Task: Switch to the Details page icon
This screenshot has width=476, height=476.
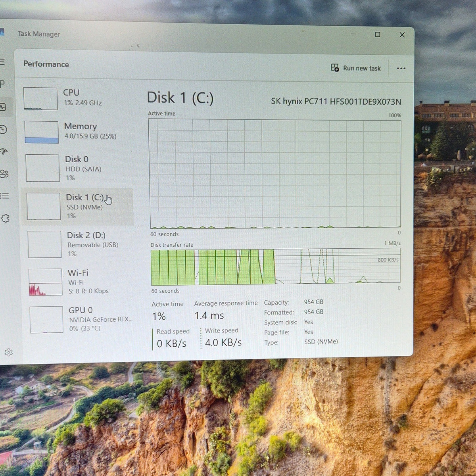Action: point(5,196)
